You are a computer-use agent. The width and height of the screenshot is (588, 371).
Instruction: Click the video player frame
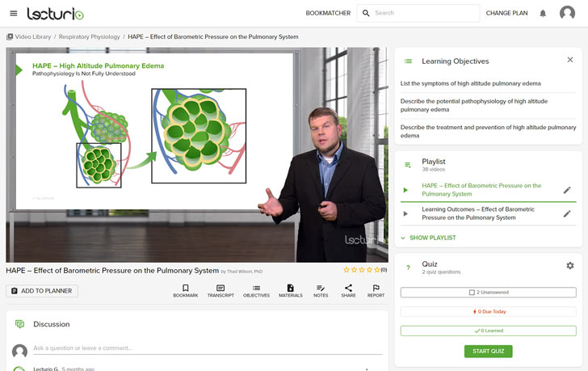[197, 154]
